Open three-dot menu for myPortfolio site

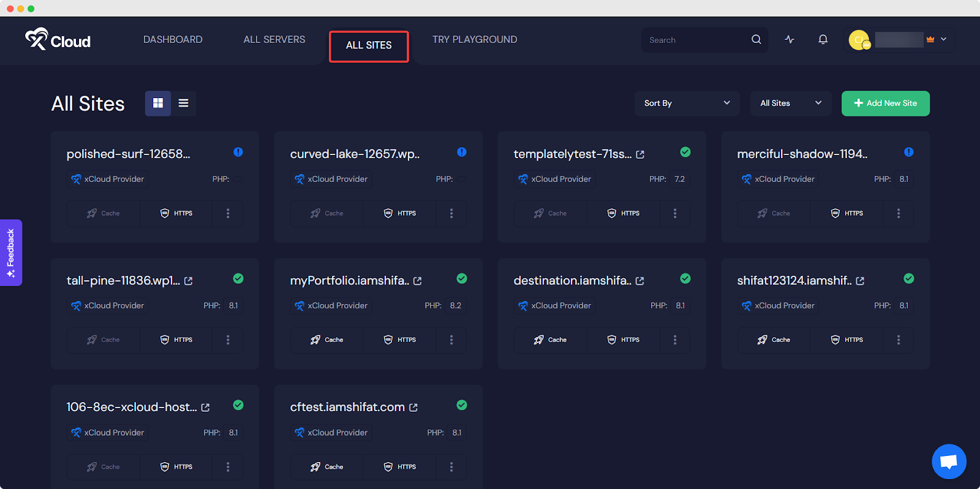[x=451, y=339]
